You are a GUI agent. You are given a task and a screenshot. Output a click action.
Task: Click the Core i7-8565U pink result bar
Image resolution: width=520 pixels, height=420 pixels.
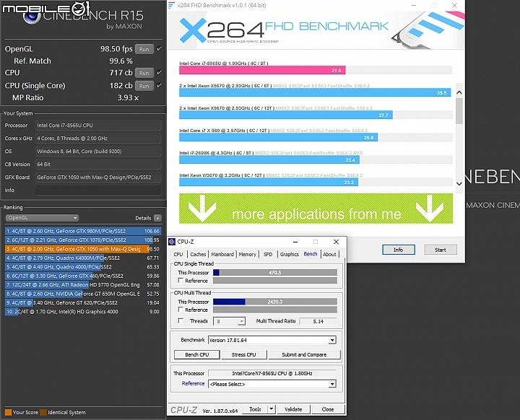point(262,70)
